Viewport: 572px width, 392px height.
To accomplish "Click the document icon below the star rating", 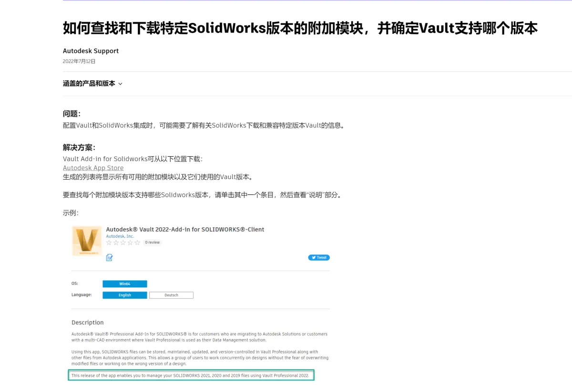I will pos(109,258).
